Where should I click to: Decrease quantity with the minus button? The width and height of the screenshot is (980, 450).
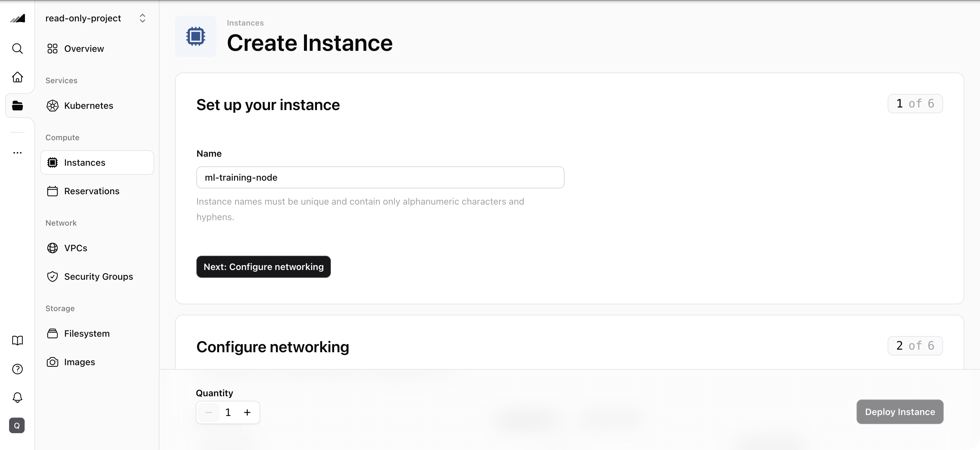click(208, 412)
